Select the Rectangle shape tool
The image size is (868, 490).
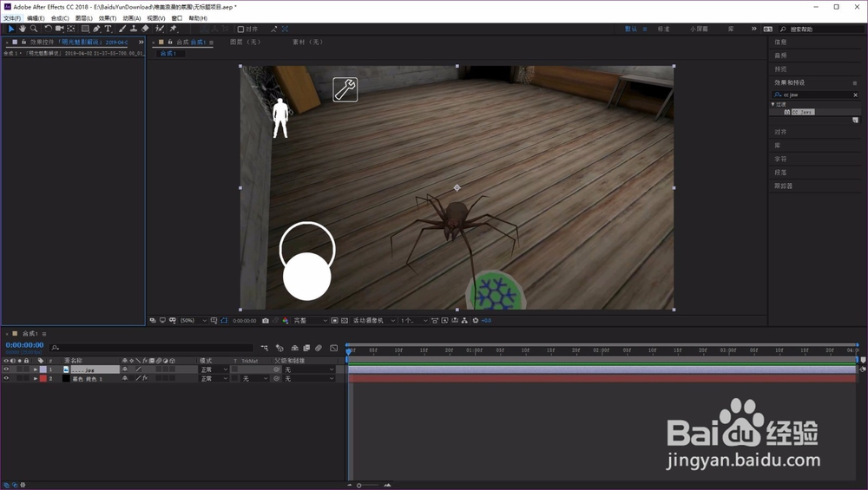pos(85,29)
